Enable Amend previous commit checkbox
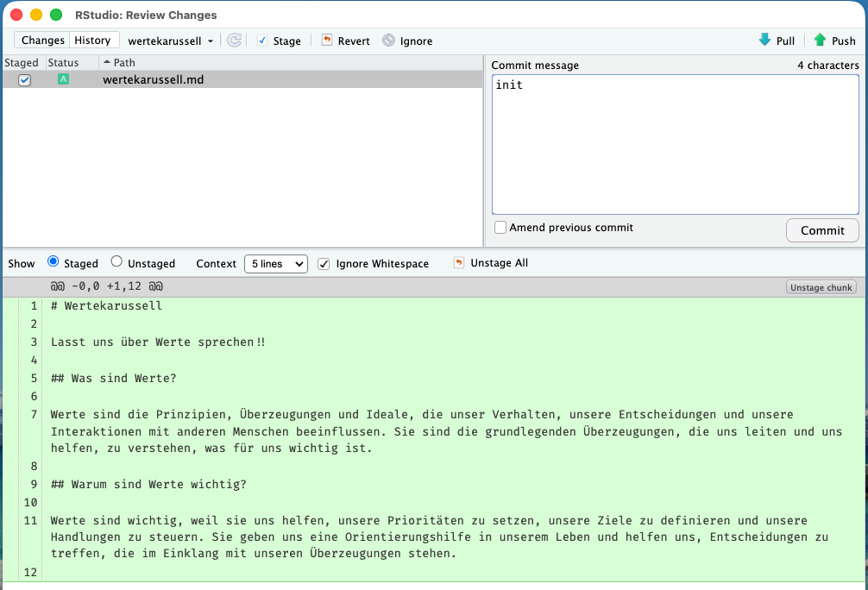Screen dimensions: 868x590 (x=500, y=228)
